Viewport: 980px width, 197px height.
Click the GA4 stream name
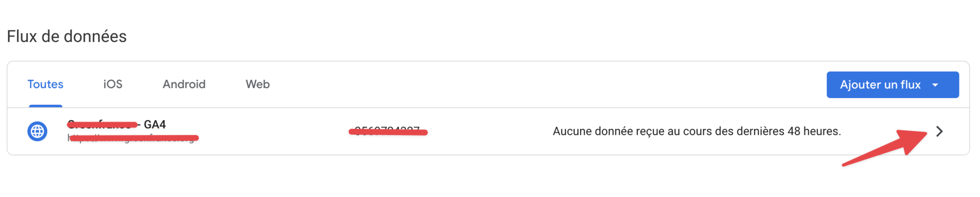coord(154,124)
